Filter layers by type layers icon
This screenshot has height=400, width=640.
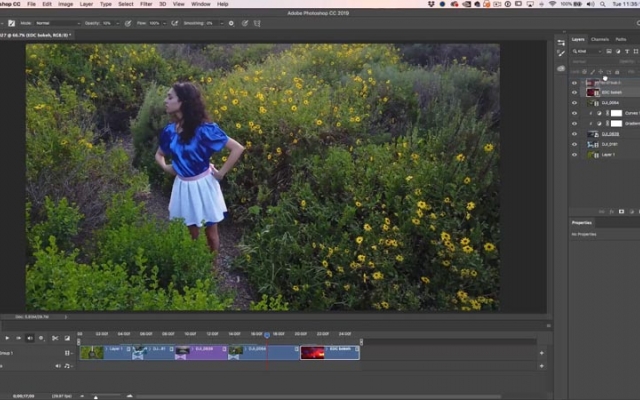coord(627,51)
